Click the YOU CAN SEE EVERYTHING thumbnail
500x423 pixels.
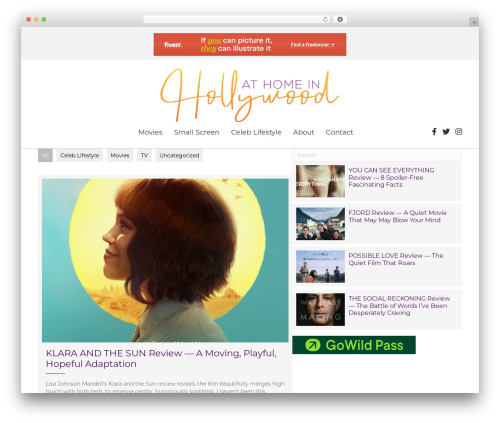pos(320,181)
